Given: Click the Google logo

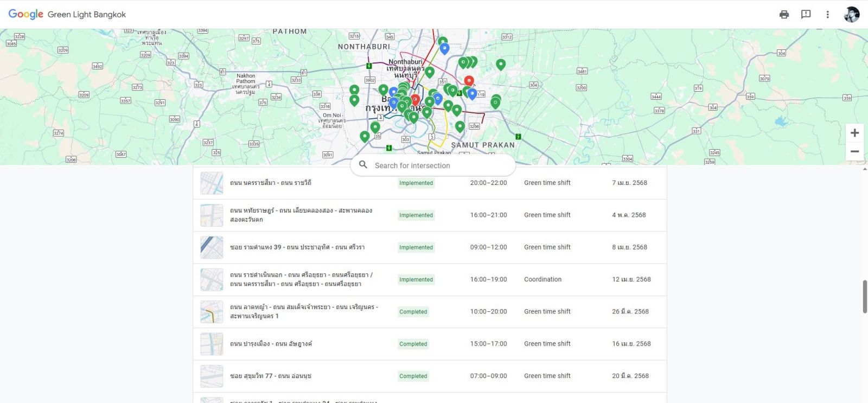Looking at the screenshot, I should coord(25,14).
